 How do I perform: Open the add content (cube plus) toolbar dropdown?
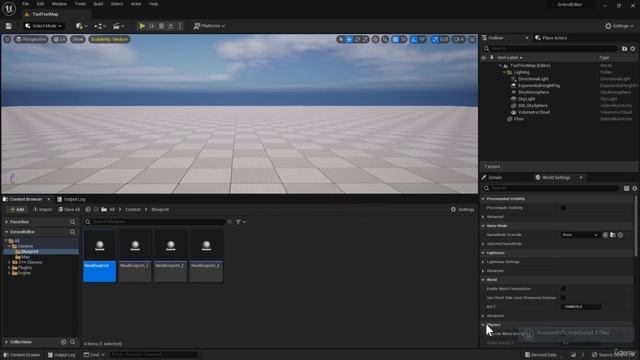click(x=81, y=26)
